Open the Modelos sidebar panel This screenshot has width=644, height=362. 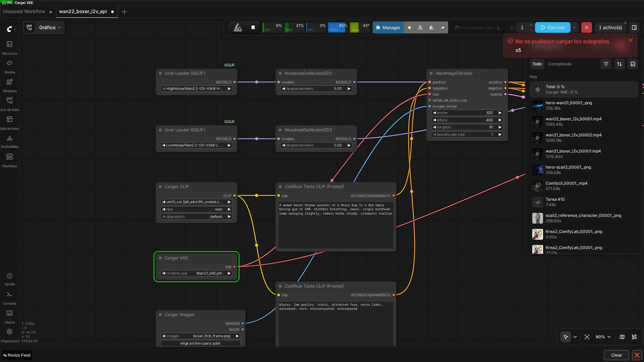point(9,85)
